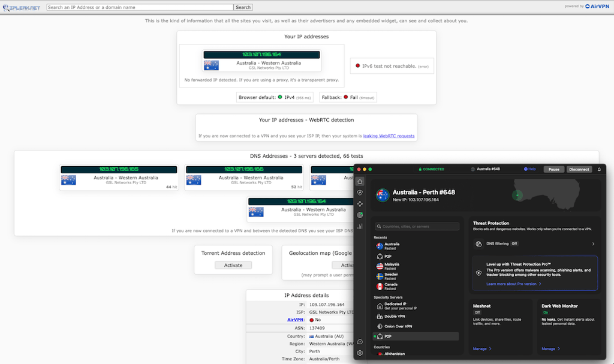Select Malaysia Fastest in Recents
The image size is (614, 364).
[x=416, y=266]
